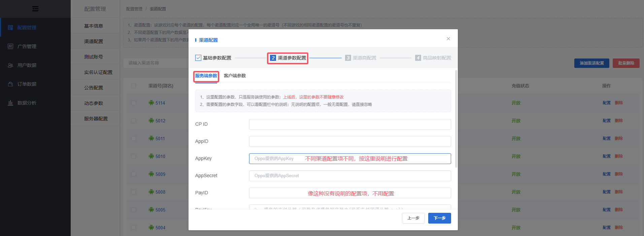The image size is (644, 236).
Task: Click the Android icon beside channel 5114
Action: 151,103
